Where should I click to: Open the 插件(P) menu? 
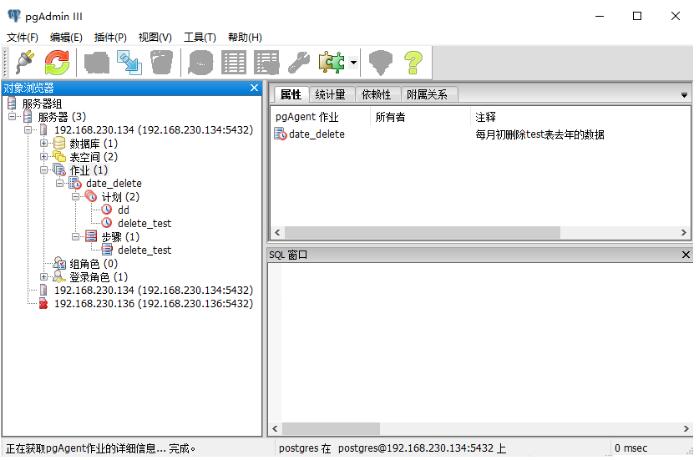110,38
